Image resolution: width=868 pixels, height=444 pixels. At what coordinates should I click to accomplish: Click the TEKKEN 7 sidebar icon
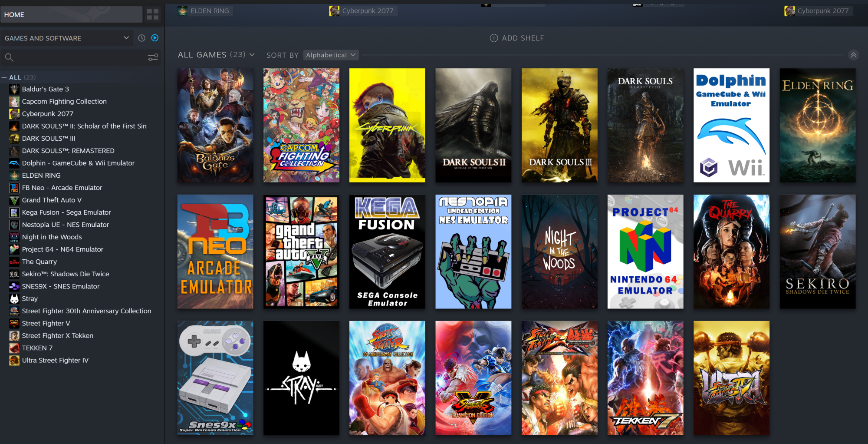click(x=14, y=348)
